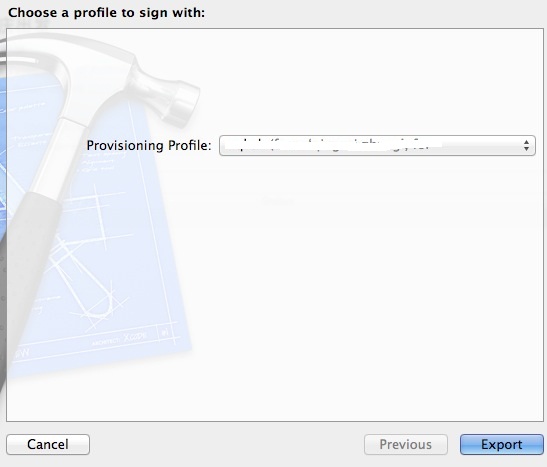The image size is (547, 467).
Task: Click the 'Choose a profile to sign with' heading
Action: coord(106,13)
